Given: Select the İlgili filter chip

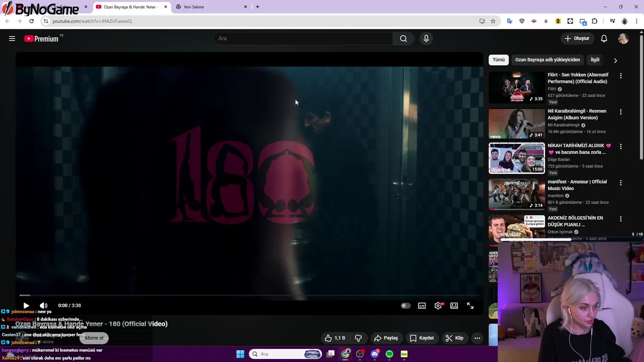Looking at the screenshot, I should coord(595,60).
